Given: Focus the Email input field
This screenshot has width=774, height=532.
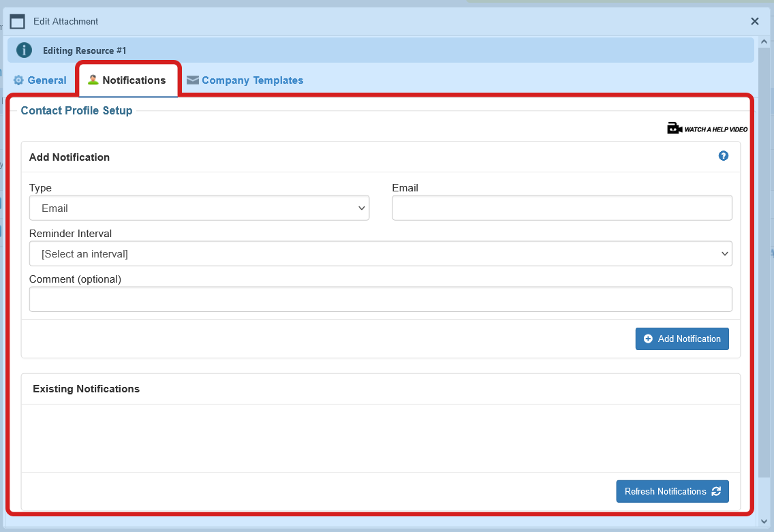Looking at the screenshot, I should point(561,208).
